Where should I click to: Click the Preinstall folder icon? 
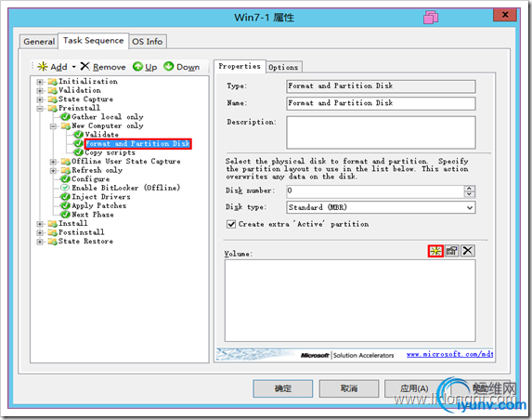click(52, 108)
